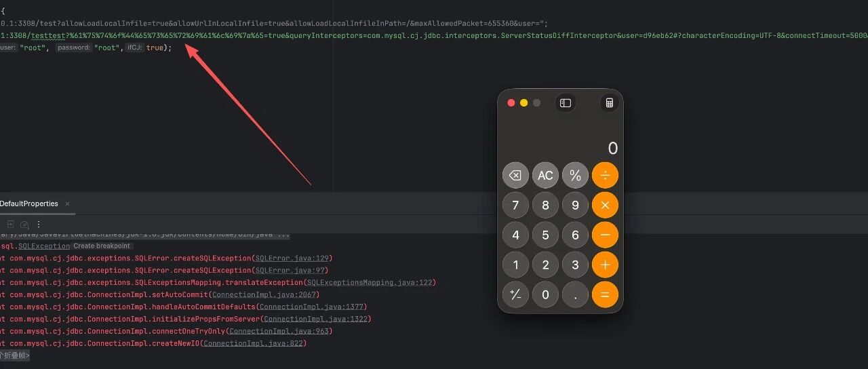Open the more options three-dot menu in Run toolbar

39,225
